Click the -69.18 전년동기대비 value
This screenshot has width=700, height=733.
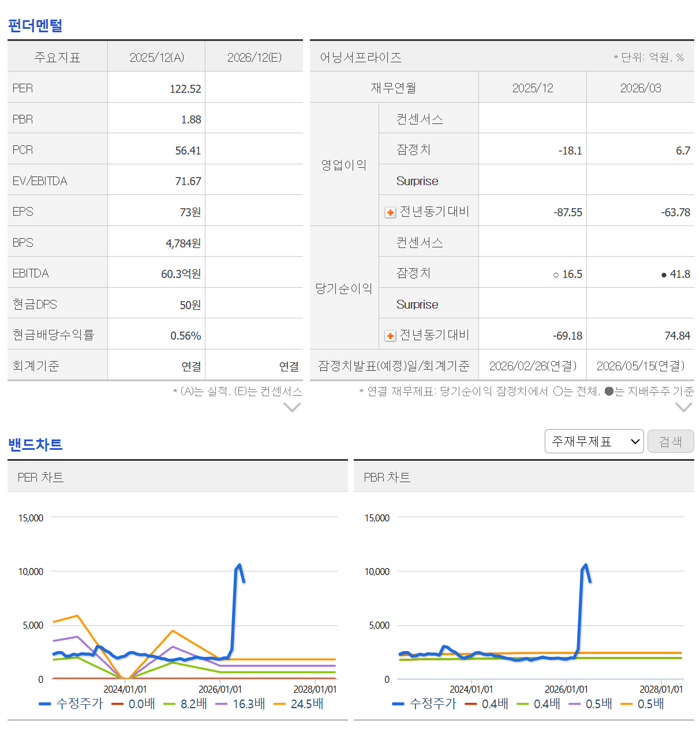point(568,336)
